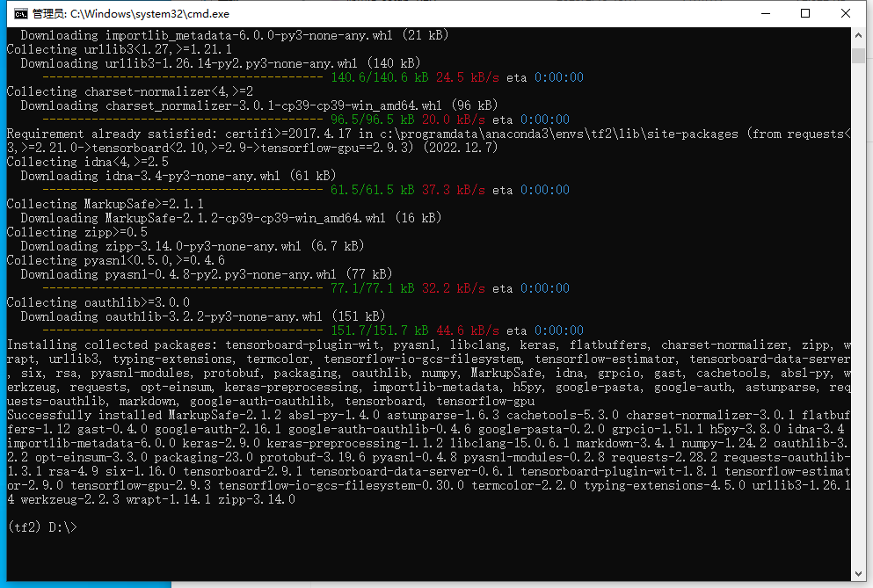Click the 'Collecting pyasn1<0.5.0,>=0.4.6' line
This screenshot has height=588, width=873.
(116, 260)
